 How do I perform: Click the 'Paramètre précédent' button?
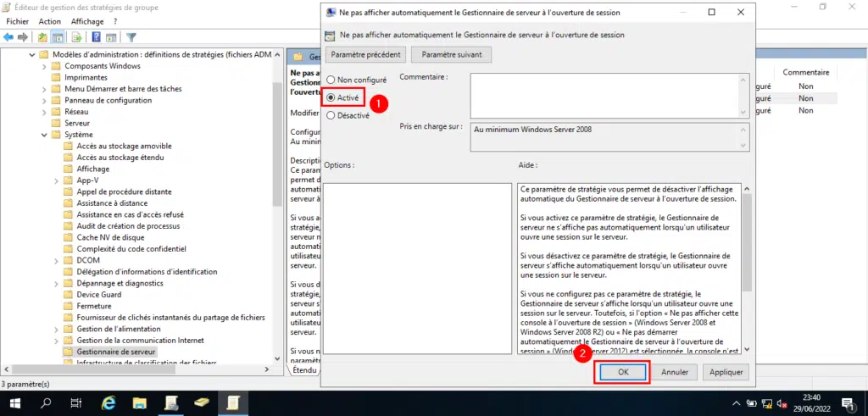366,55
